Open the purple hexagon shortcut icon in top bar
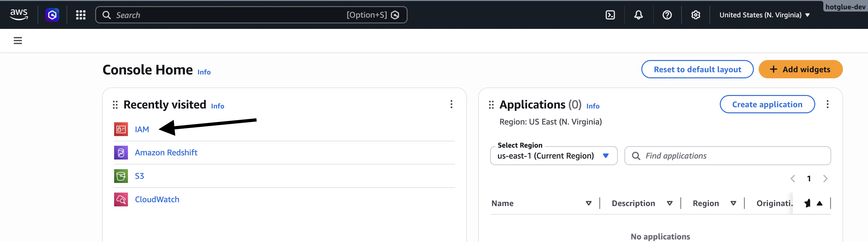Viewport: 868px width, 242px height. 52,15
